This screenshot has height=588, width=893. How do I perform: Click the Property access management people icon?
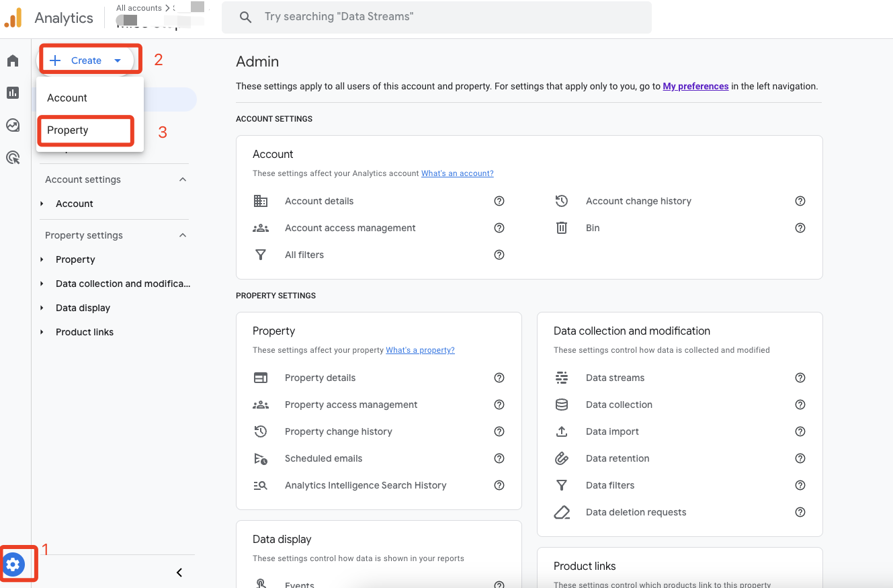[x=261, y=405]
